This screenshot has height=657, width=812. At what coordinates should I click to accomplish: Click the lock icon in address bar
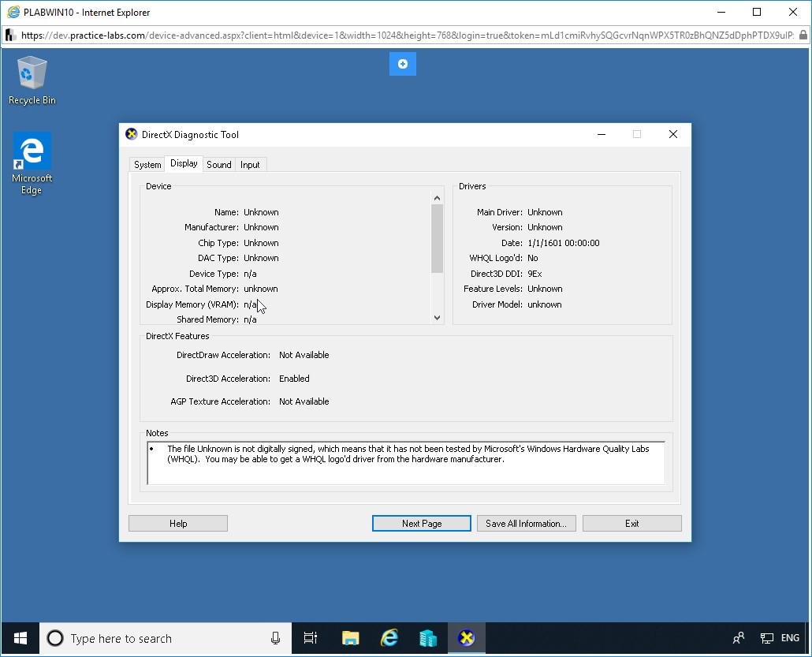pyautogui.click(x=803, y=35)
